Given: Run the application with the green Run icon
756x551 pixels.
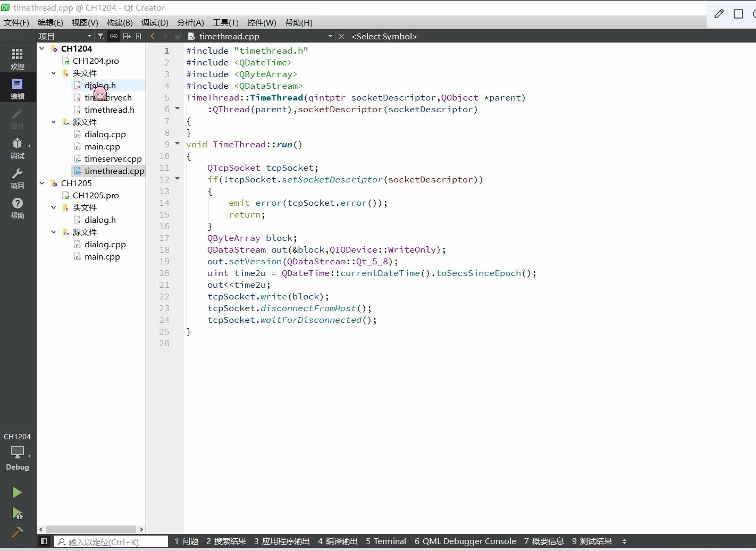Looking at the screenshot, I should click(17, 492).
